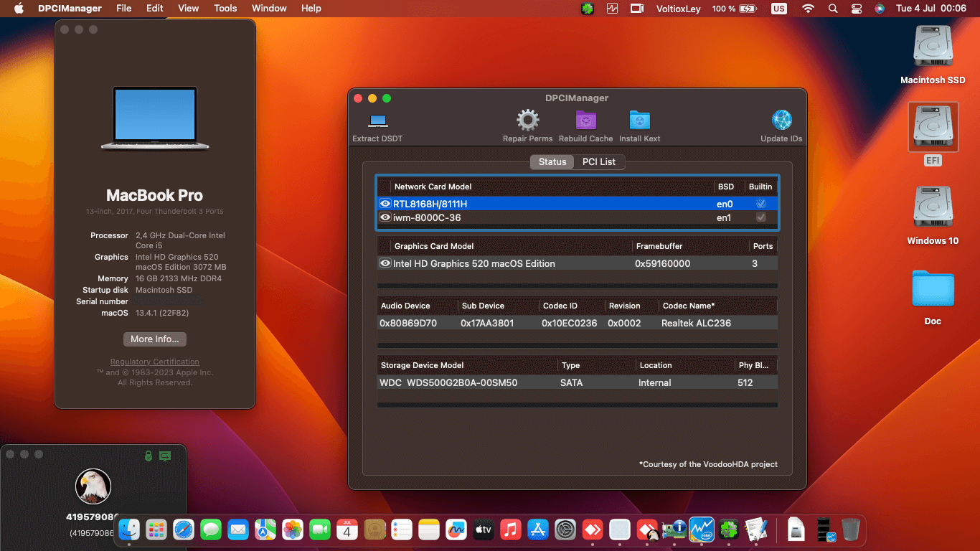Screen dimensions: 980x551
Task: Click the Update IDs globe icon
Action: click(x=781, y=121)
